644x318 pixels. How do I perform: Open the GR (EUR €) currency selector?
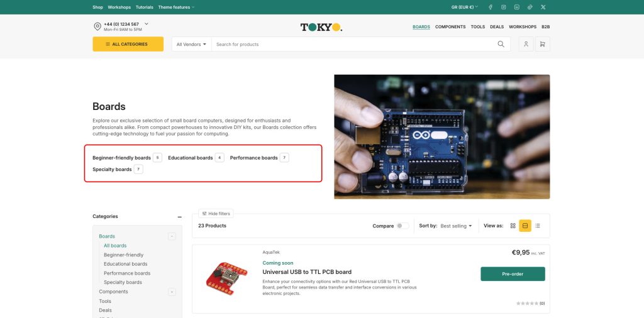465,7
